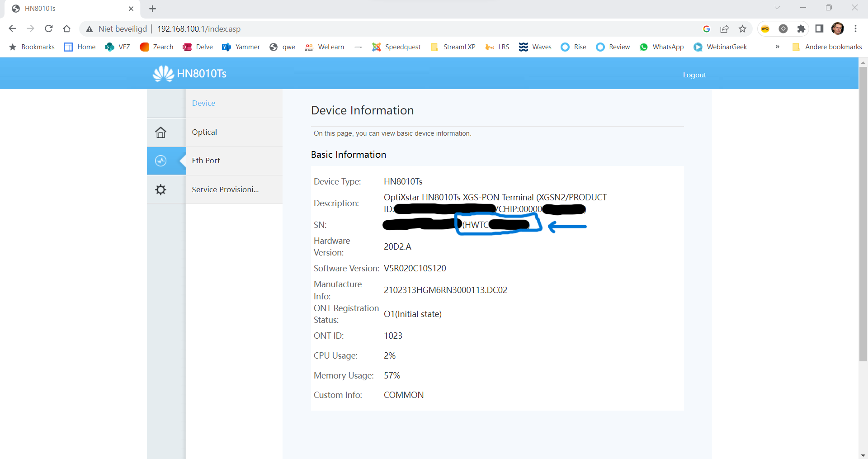Screen dimensions: 868x459
Task: Open the Service Provisioning menu item
Action: (234, 189)
